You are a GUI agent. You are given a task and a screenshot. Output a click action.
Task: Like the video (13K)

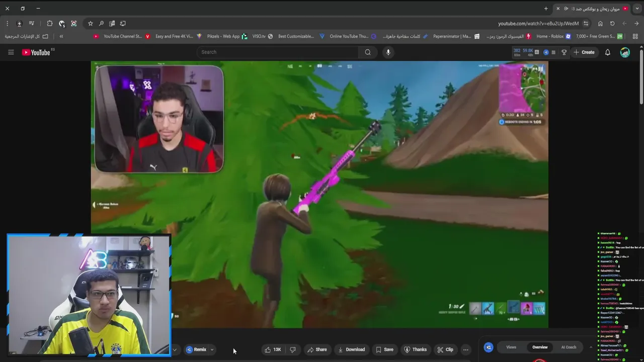click(x=273, y=350)
